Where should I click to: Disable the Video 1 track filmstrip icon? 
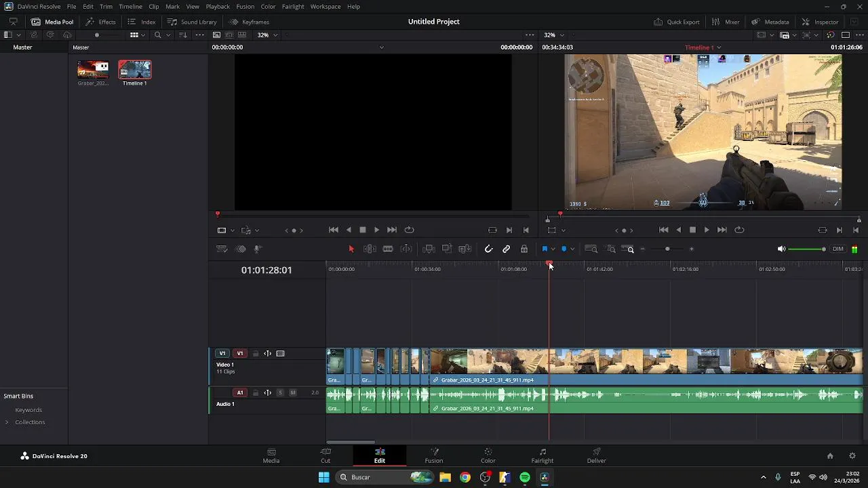point(281,354)
